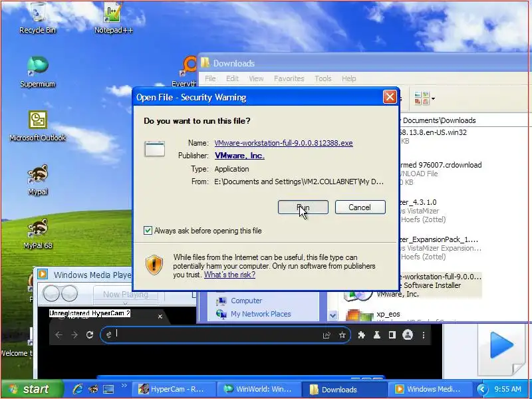Expand hidden system tray icons

pos(482,389)
